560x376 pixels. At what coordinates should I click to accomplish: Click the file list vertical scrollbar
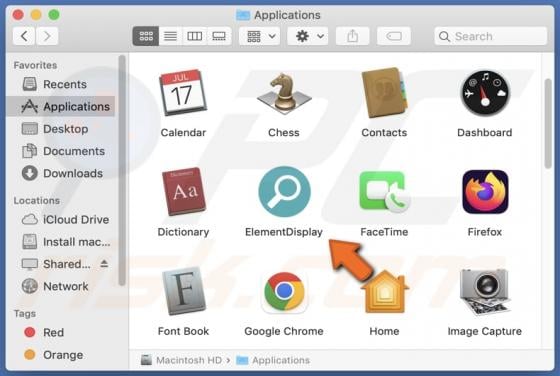548,124
